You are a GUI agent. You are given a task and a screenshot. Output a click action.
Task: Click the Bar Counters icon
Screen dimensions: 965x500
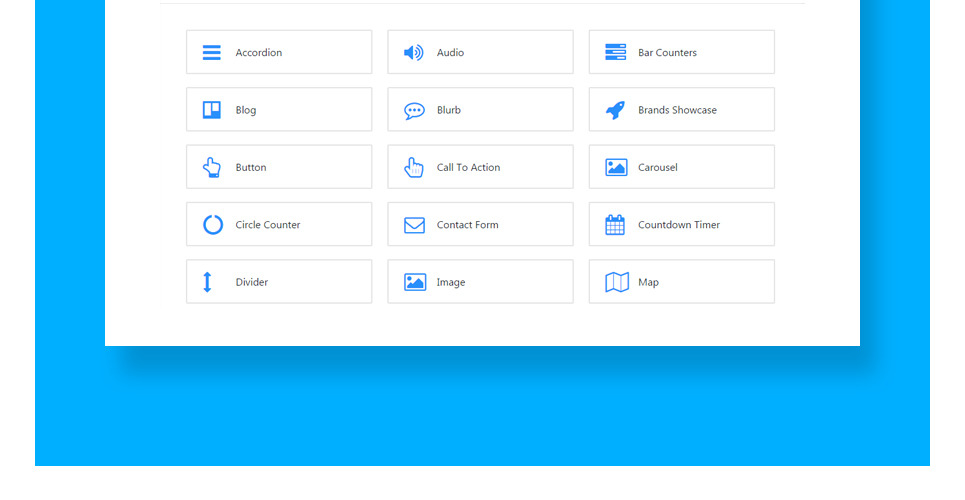(615, 53)
